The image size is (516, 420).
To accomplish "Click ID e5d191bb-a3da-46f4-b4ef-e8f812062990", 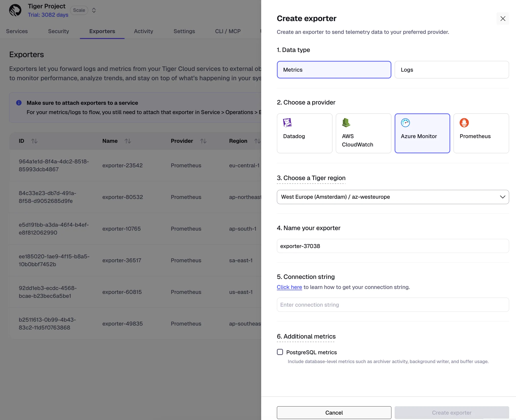I will (x=54, y=229).
